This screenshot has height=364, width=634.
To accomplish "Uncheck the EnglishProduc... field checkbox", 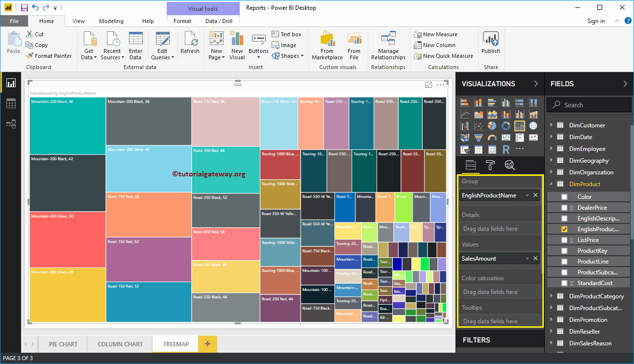I will [564, 229].
